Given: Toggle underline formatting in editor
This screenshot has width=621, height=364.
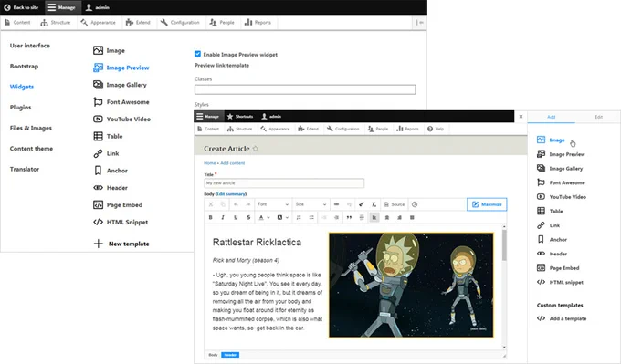Looking at the screenshot, I should click(x=236, y=218).
